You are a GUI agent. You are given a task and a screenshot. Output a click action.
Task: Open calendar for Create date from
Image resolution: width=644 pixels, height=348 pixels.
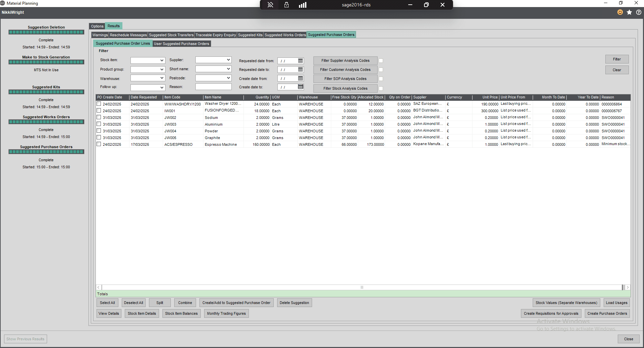(300, 78)
